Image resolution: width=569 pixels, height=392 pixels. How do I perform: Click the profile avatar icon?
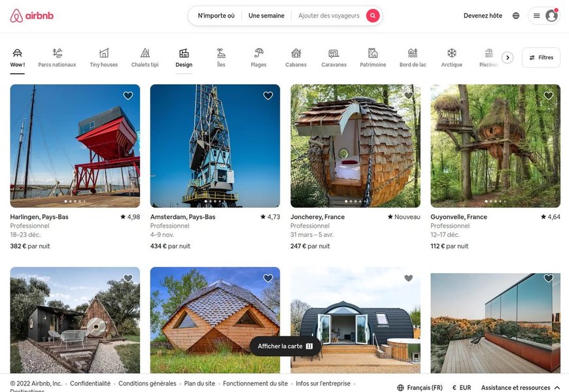click(551, 16)
